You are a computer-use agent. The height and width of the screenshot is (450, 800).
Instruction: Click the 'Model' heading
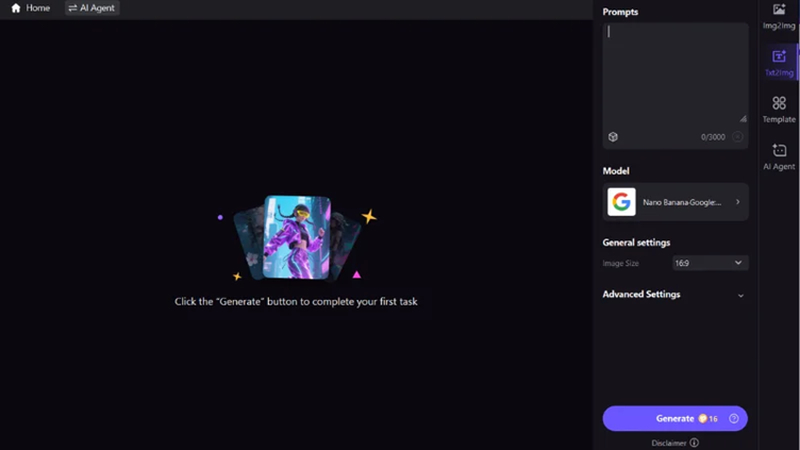point(616,171)
